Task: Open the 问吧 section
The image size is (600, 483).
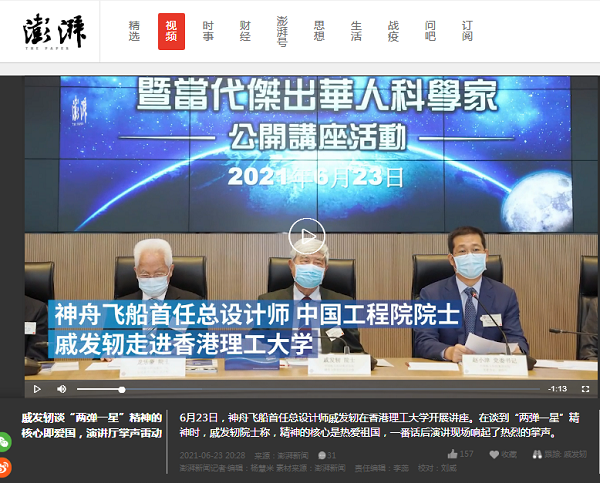Action: pos(430,31)
